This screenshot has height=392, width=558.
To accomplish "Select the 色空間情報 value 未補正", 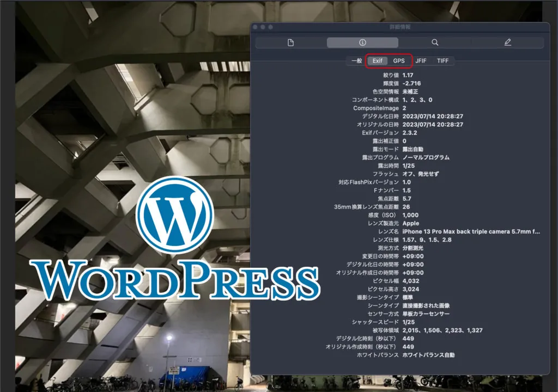I will point(410,91).
